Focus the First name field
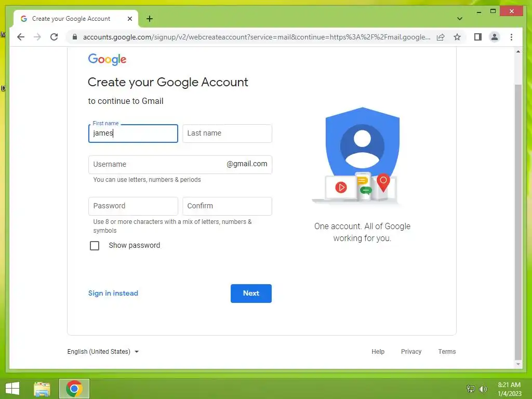 [133, 134]
